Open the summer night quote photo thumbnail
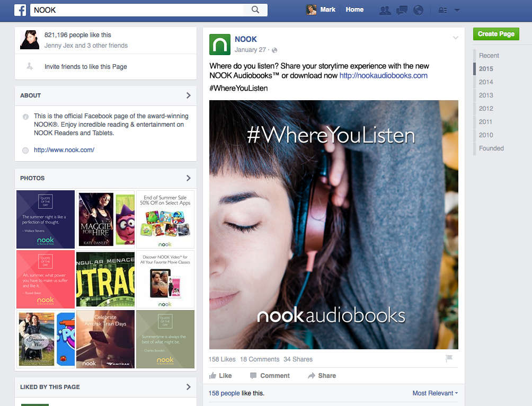The width and height of the screenshot is (532, 406). point(46,219)
